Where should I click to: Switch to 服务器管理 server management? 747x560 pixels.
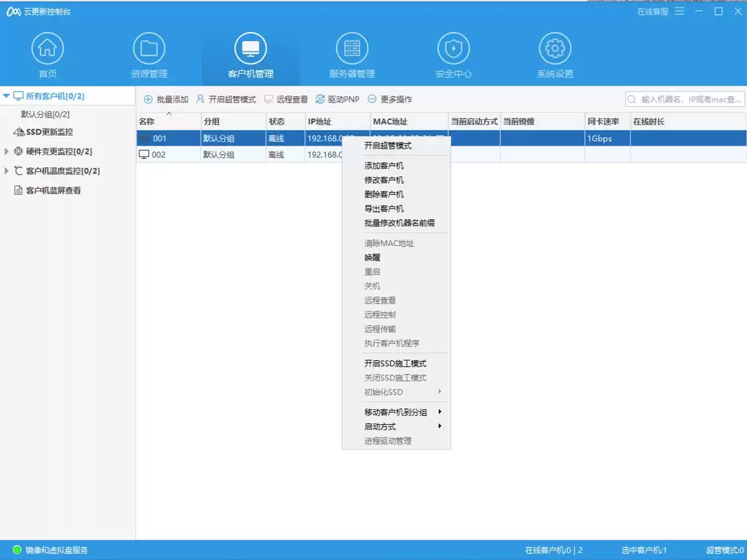[x=352, y=54]
